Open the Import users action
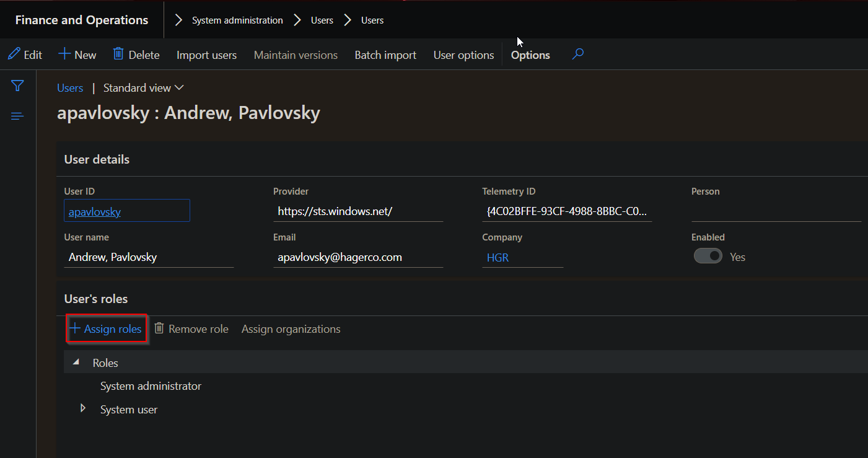The height and width of the screenshot is (458, 868). click(206, 55)
